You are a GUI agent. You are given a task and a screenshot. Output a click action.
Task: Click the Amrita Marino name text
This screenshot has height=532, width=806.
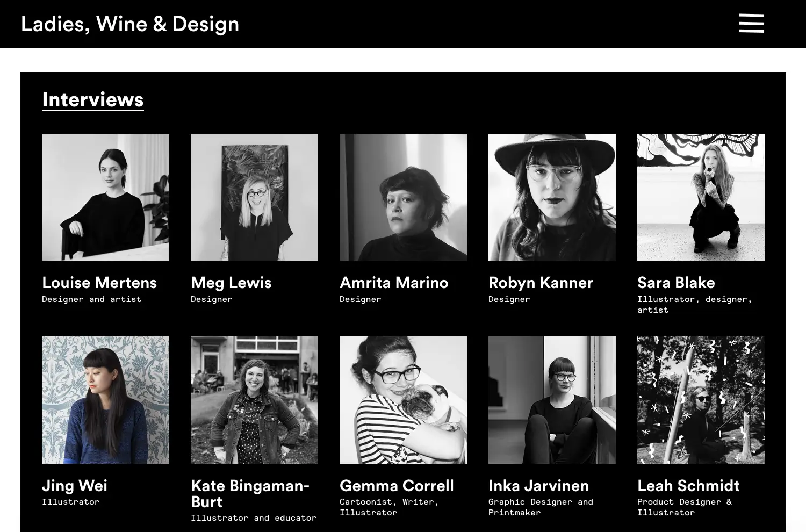[394, 283]
